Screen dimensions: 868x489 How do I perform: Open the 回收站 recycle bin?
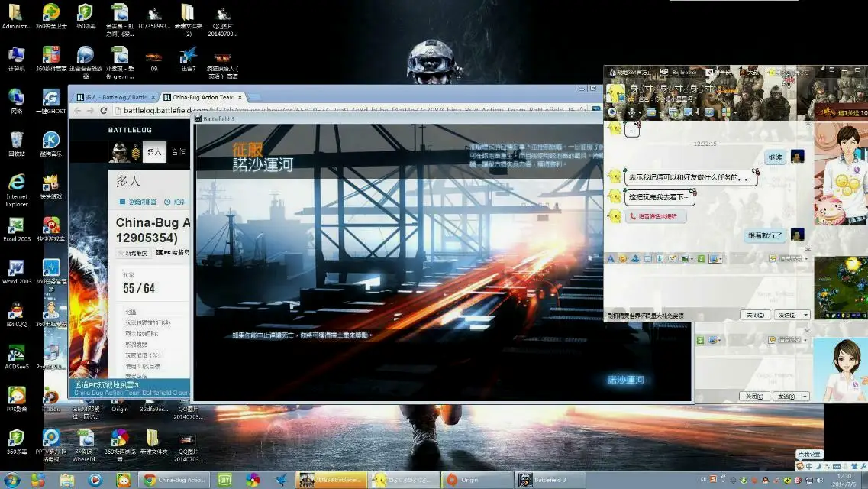click(16, 144)
